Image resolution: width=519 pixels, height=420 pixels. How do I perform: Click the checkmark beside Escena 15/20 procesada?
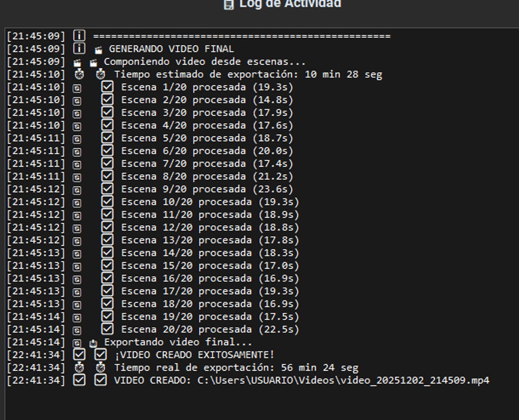[107, 265]
